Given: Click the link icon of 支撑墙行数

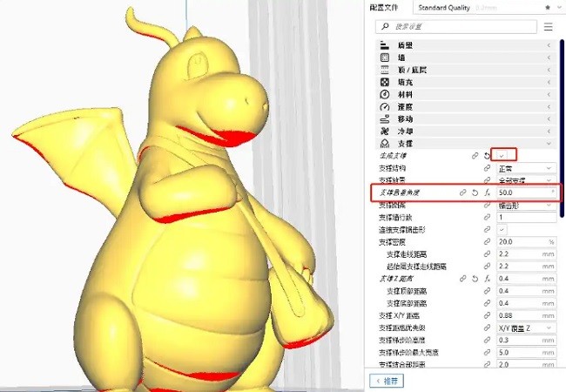Looking at the screenshot, I should click(x=487, y=217).
